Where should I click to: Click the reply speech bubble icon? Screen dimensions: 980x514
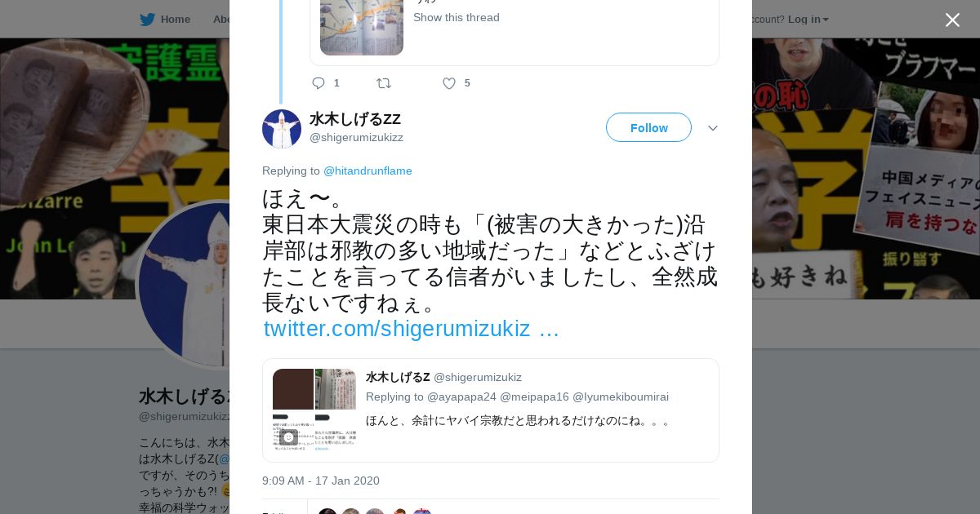click(x=318, y=83)
